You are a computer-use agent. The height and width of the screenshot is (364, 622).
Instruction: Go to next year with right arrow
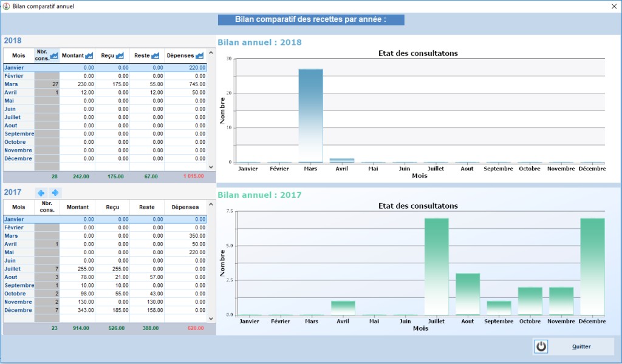pos(55,192)
